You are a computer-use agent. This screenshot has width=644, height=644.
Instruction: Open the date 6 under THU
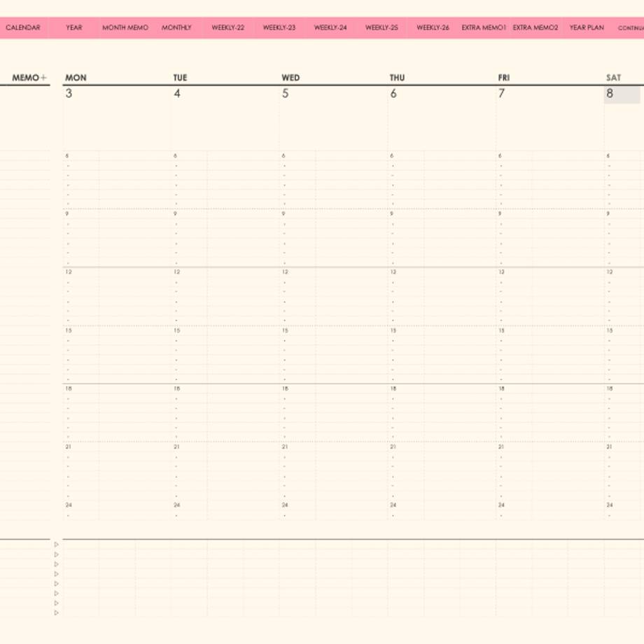pos(393,93)
